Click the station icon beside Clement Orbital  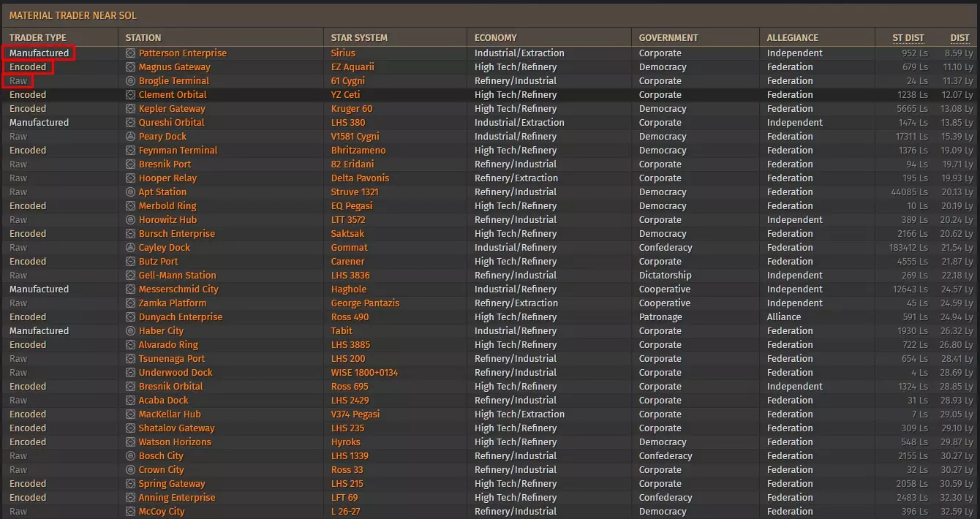(x=130, y=95)
